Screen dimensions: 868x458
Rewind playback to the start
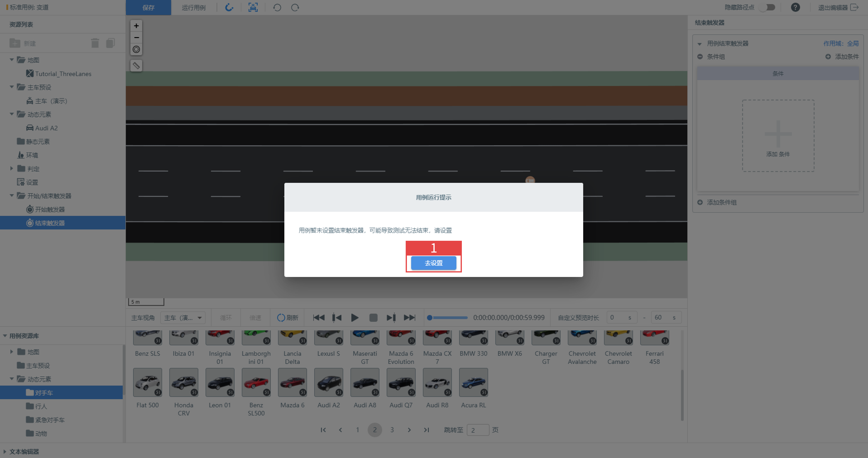319,317
